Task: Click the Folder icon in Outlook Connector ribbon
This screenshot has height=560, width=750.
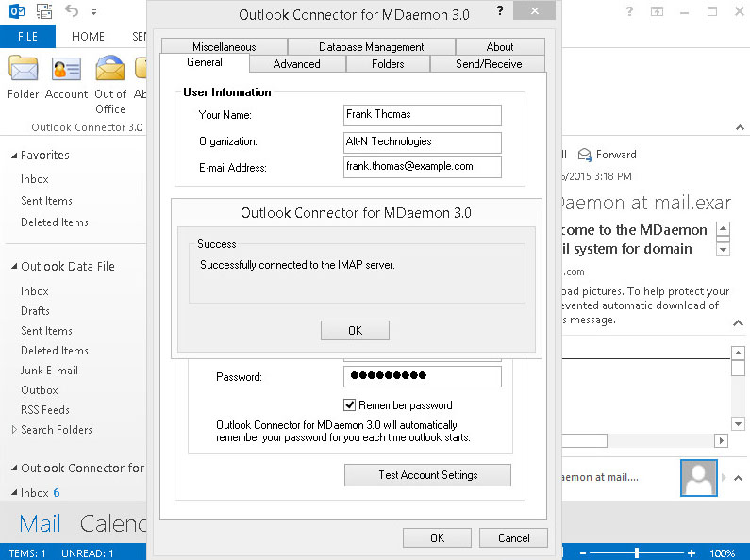Action: coord(23,70)
